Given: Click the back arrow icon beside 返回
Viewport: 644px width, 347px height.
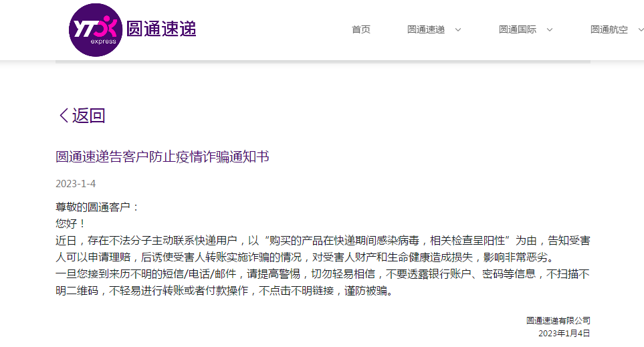Looking at the screenshot, I should (64, 116).
